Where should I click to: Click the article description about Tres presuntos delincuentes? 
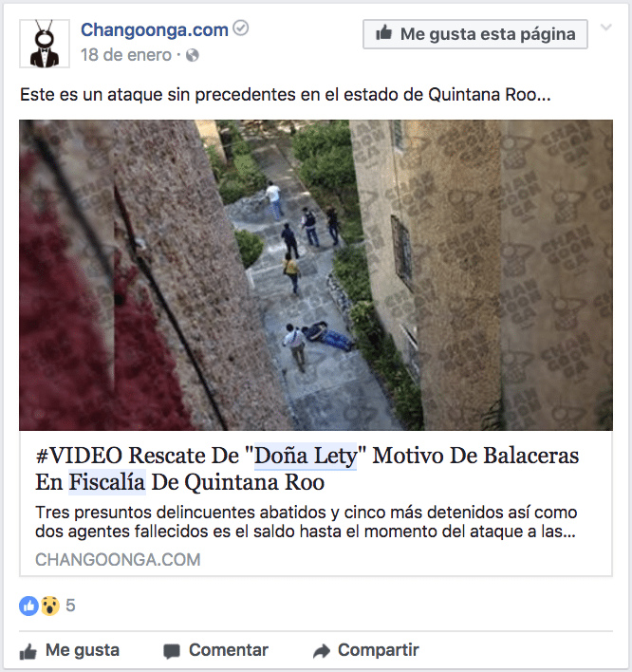pyautogui.click(x=306, y=522)
